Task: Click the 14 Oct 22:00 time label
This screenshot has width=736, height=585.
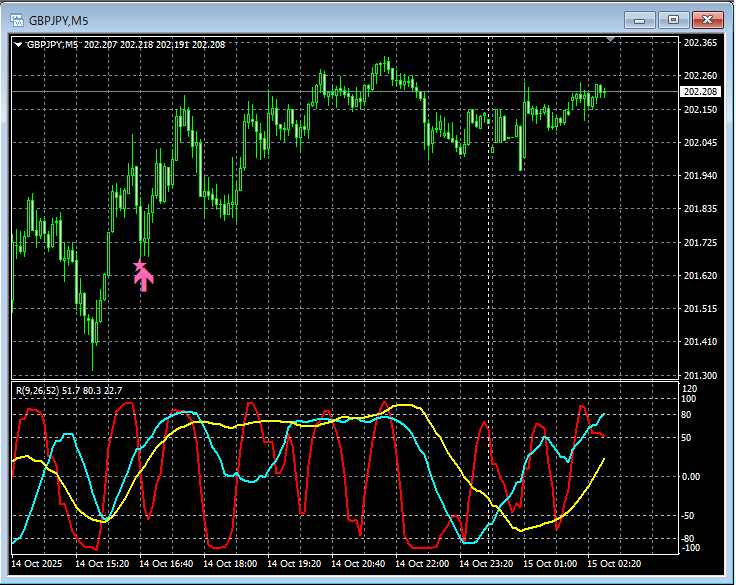Action: (x=422, y=563)
